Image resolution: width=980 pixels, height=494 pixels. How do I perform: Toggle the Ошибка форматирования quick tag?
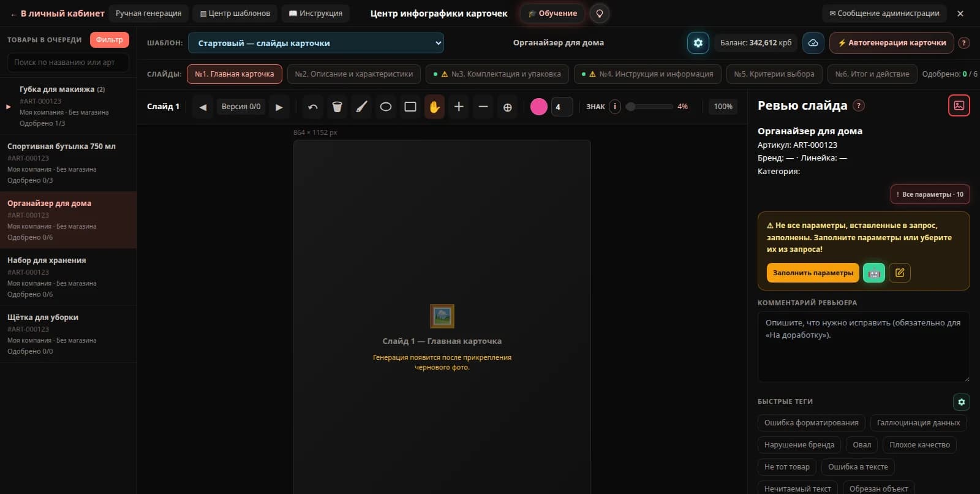812,423
